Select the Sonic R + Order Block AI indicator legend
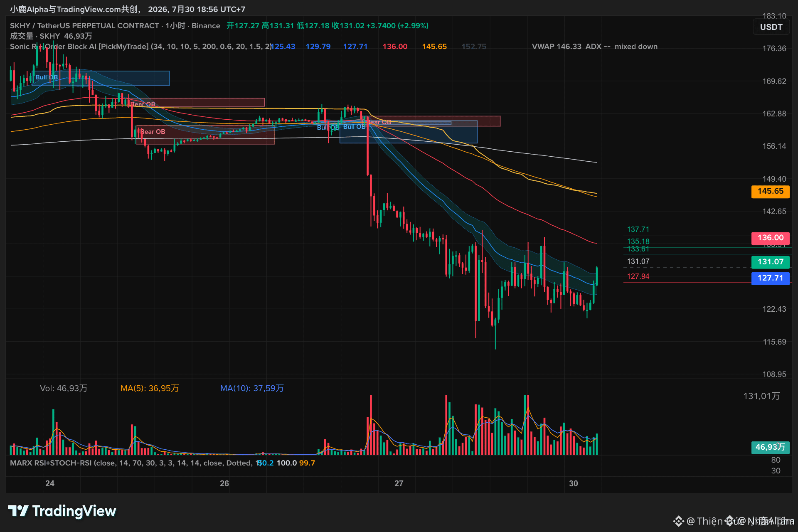This screenshot has width=798, height=532. [141, 47]
